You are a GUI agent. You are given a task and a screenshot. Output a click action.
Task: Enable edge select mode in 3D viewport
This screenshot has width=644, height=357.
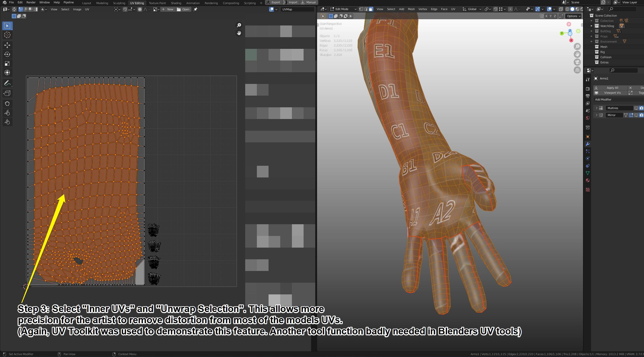point(366,9)
